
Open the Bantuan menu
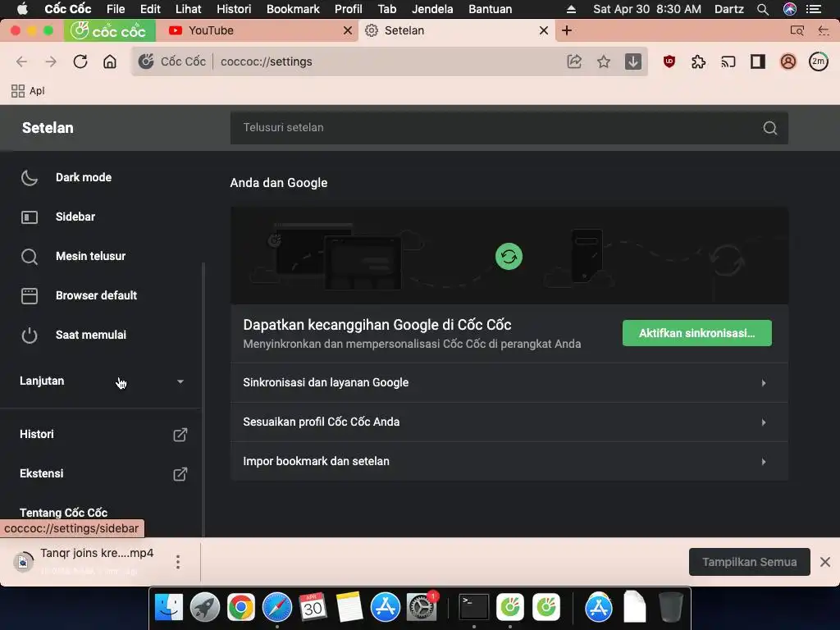[491, 9]
